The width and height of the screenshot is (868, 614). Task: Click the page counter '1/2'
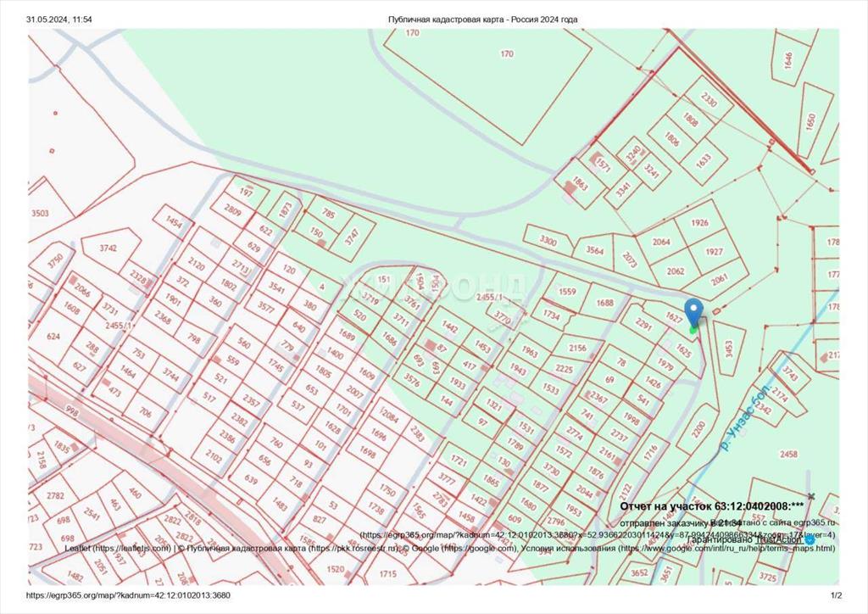[x=836, y=595]
